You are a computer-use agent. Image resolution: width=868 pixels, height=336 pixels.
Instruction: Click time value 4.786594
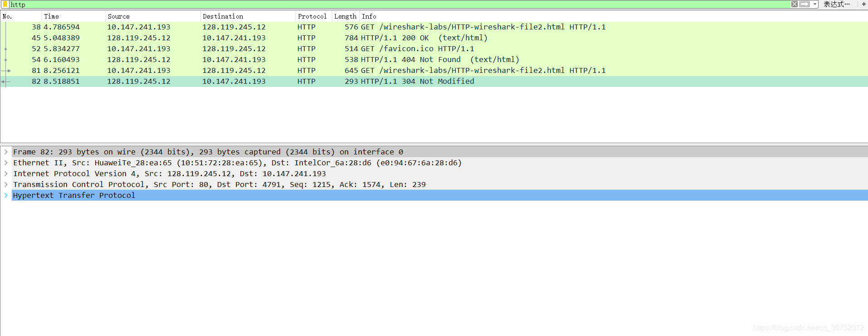62,27
